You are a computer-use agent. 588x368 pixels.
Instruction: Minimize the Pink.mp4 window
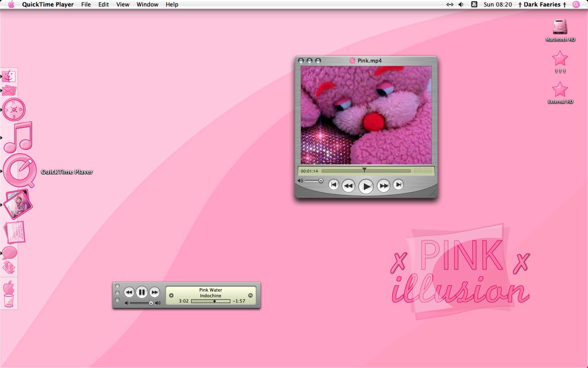[x=310, y=61]
